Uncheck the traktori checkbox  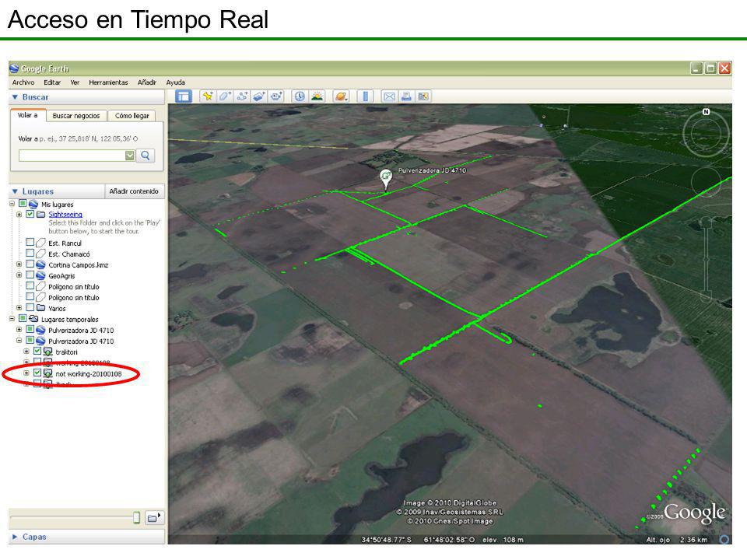tap(37, 352)
